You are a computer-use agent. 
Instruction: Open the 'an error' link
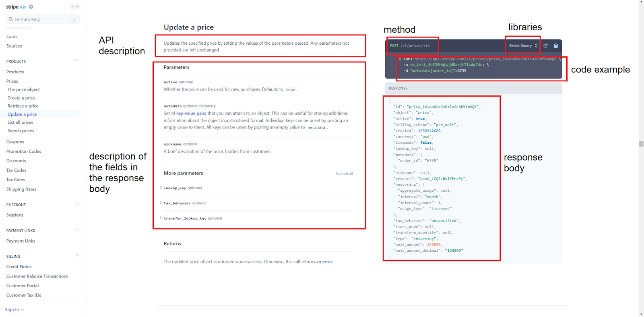324,262
